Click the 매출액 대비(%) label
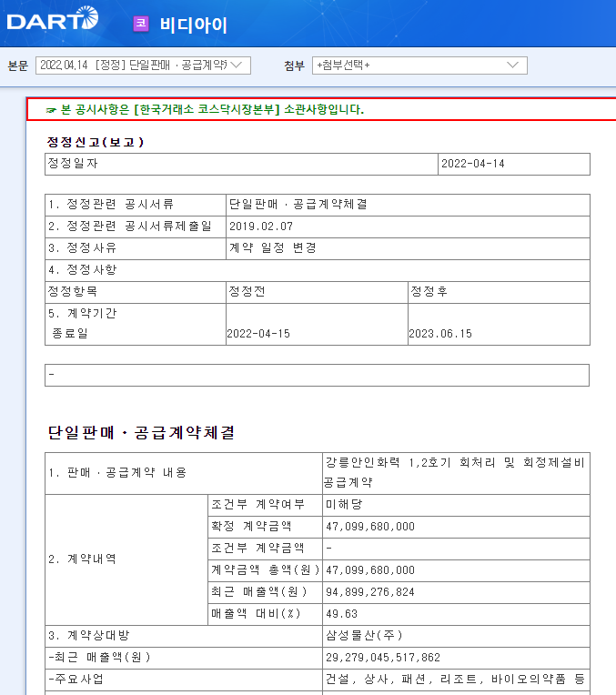 pyautogui.click(x=256, y=613)
